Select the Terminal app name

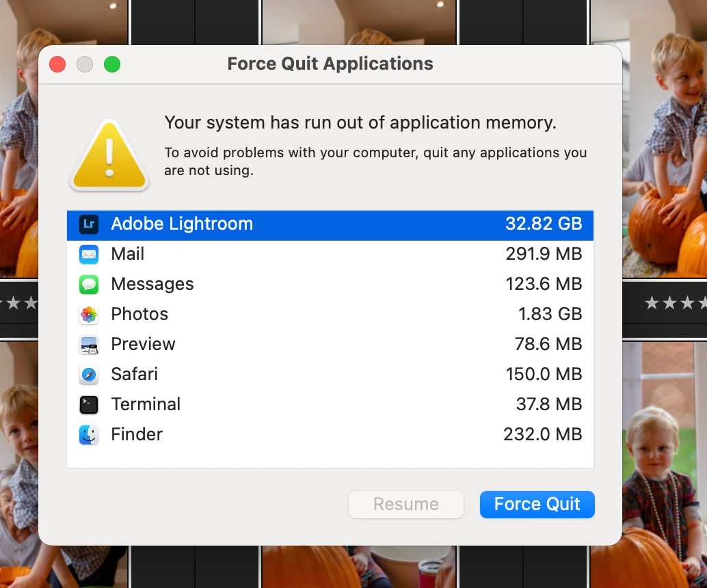(x=146, y=405)
